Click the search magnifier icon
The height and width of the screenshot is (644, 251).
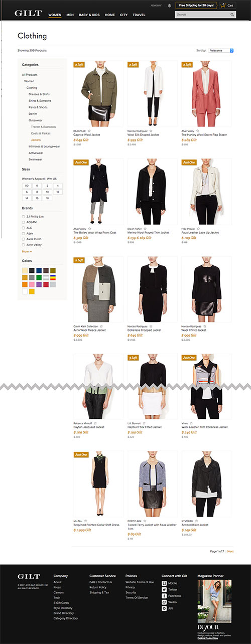(x=232, y=15)
